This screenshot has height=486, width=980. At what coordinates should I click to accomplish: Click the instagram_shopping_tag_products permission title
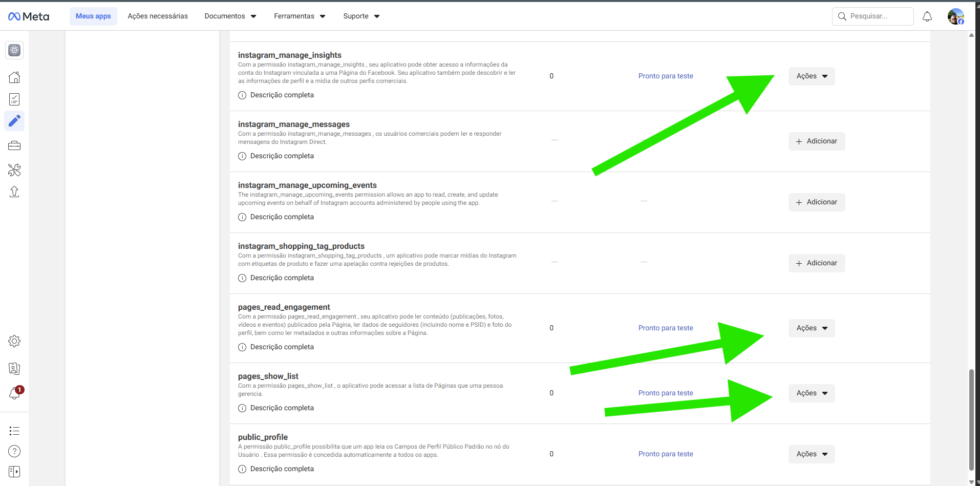[301, 246]
